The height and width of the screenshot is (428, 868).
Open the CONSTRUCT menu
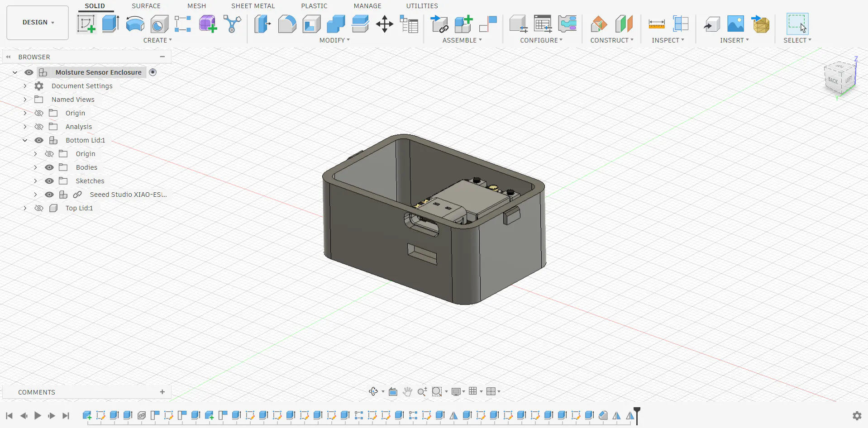[611, 40]
